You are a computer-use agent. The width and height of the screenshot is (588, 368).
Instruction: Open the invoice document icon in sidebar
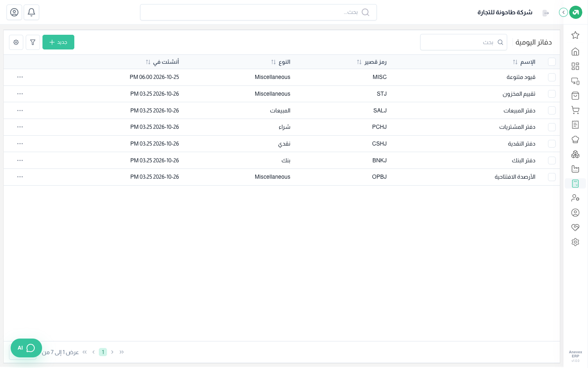coord(575,125)
